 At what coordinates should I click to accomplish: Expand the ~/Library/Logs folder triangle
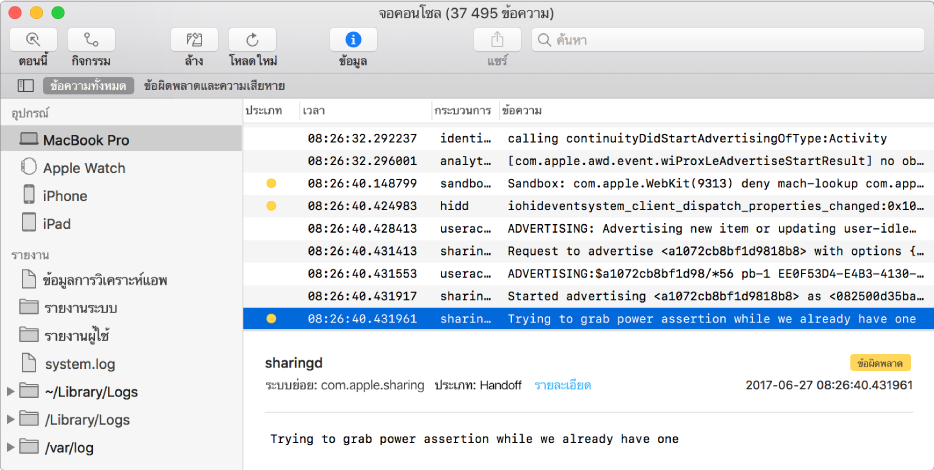point(10,391)
